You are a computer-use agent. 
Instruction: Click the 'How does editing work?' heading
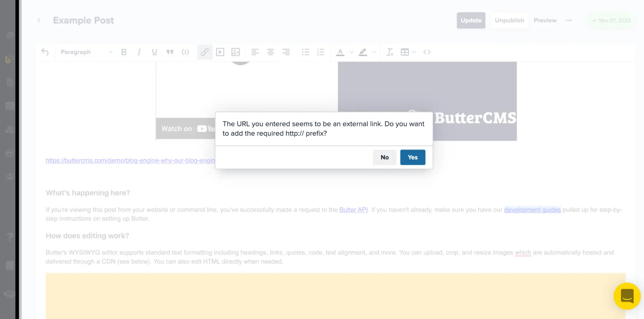coord(87,236)
